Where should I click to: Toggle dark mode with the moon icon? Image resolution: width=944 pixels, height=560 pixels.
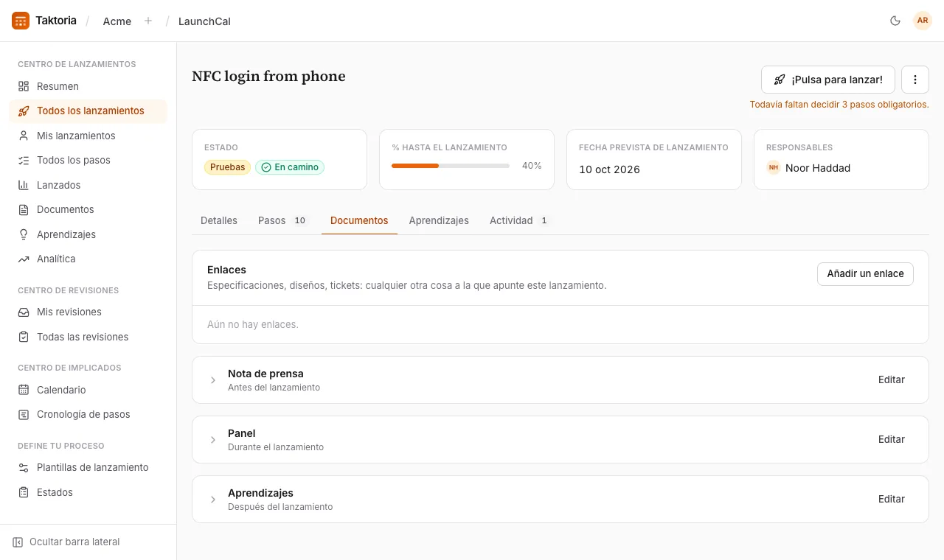(895, 21)
